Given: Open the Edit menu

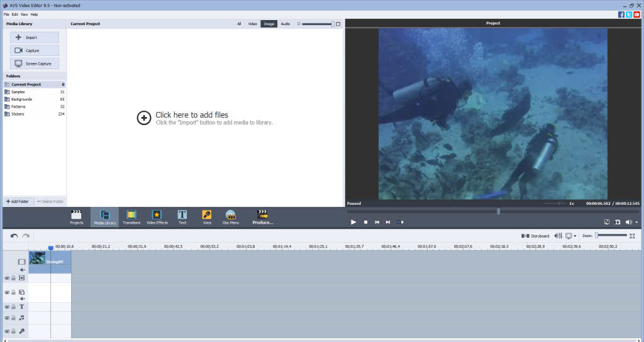Looking at the screenshot, I should (14, 14).
